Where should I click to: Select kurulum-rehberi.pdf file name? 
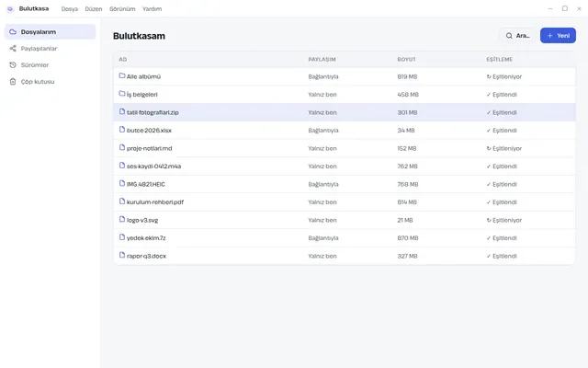(155, 202)
